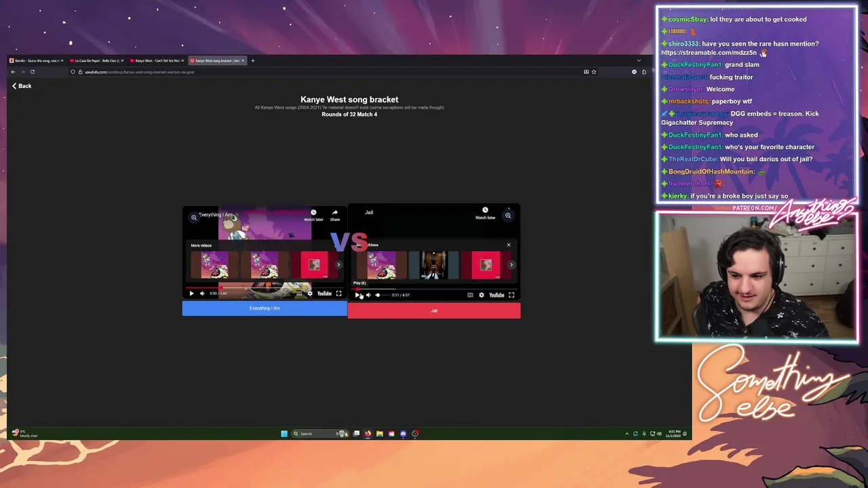Toggle captions in the Jail player
The height and width of the screenshot is (488, 868).
pyautogui.click(x=470, y=295)
